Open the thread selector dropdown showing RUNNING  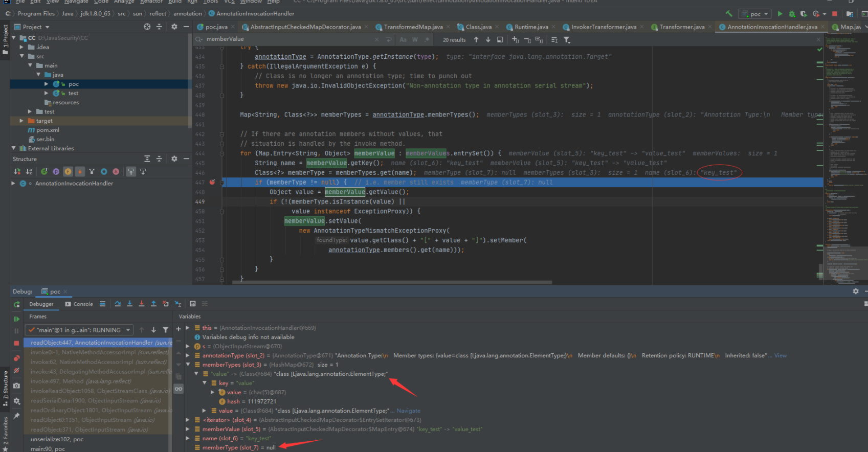(80, 330)
